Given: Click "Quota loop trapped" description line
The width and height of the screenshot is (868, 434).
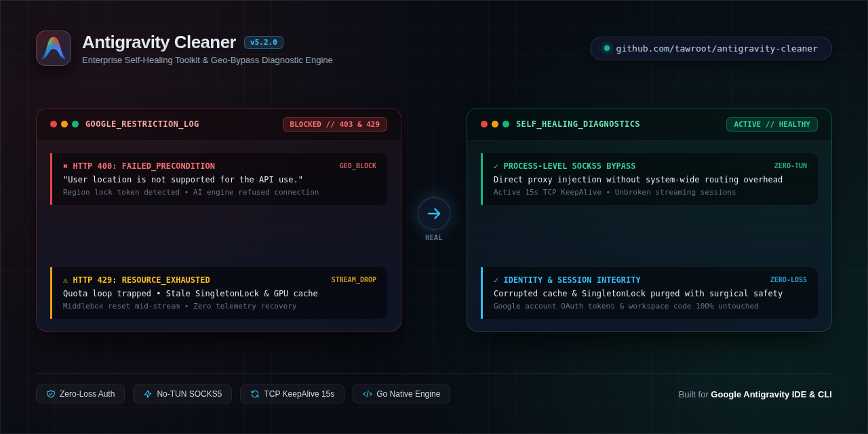Looking at the screenshot, I should coord(191,294).
